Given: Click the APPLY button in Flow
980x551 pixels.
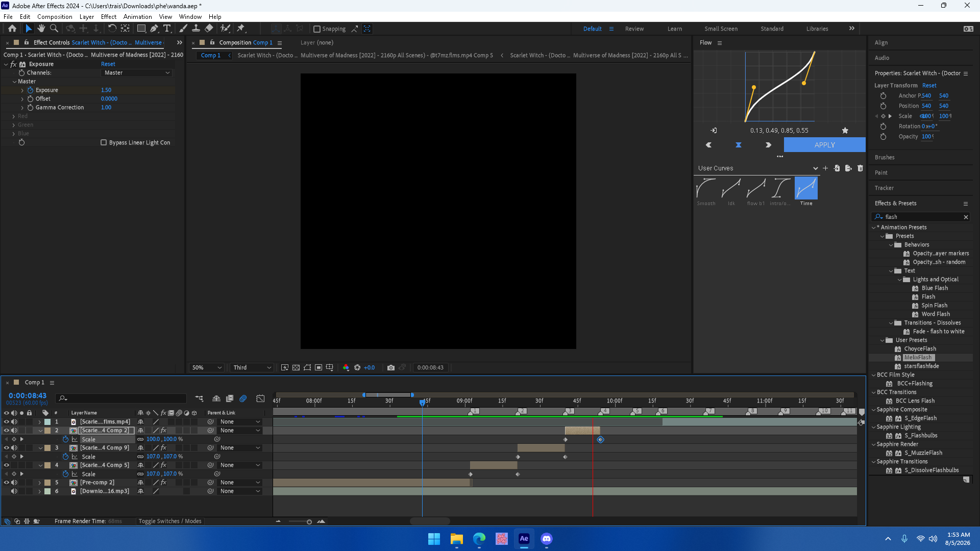Looking at the screenshot, I should (825, 145).
